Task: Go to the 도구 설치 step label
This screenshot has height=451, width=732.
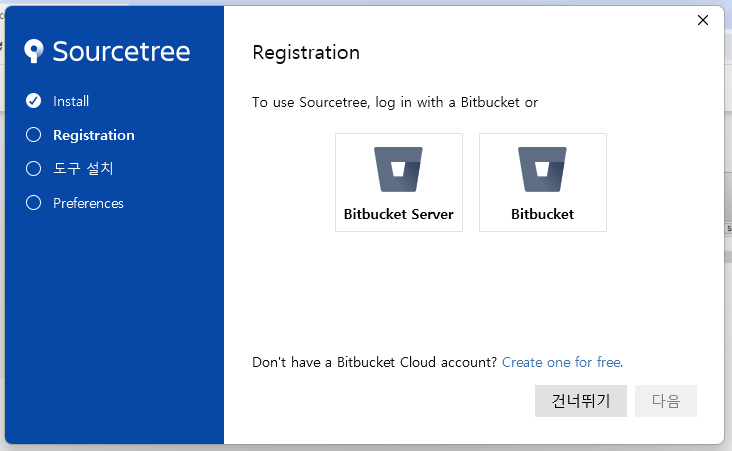Action: click(x=83, y=169)
